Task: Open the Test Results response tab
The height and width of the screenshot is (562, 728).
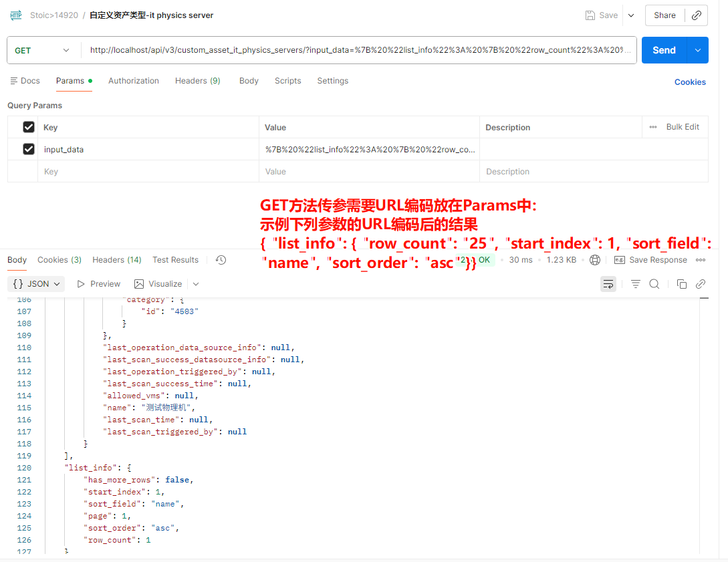Action: tap(175, 260)
